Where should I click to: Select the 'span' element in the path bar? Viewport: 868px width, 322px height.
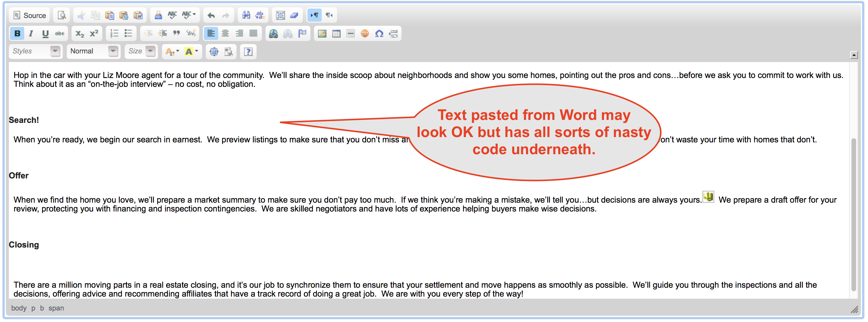pyautogui.click(x=56, y=308)
